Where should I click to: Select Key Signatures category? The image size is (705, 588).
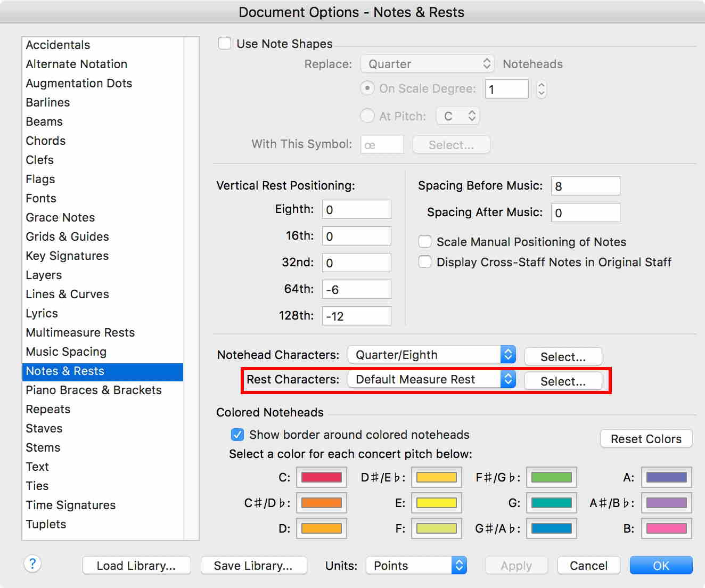click(x=103, y=256)
